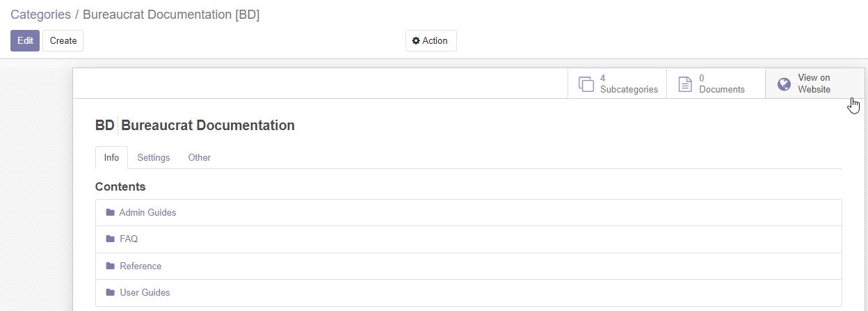Click the FAQ folder icon
The height and width of the screenshot is (311, 868).
(110, 239)
